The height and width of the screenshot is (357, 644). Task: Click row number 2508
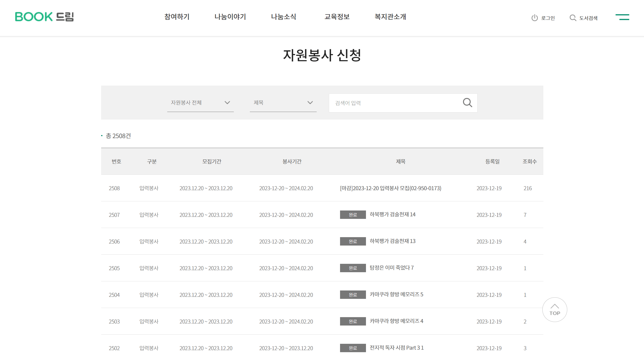[114, 188]
